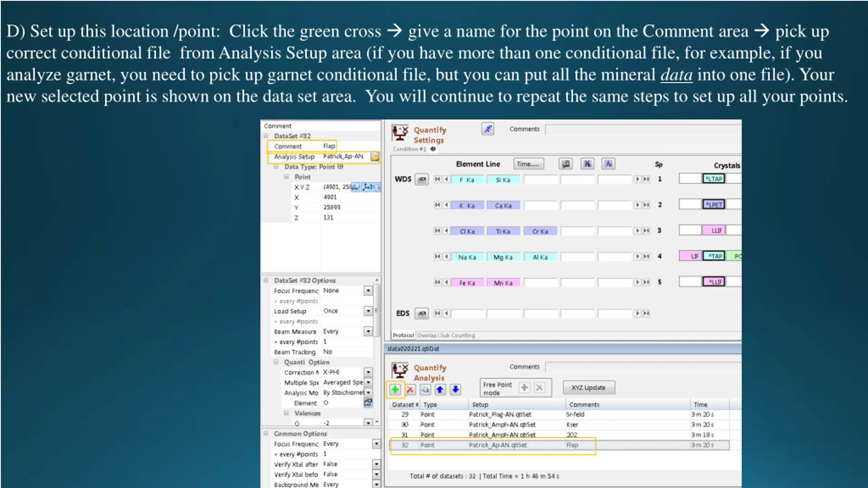Click the EDS settings icon
The height and width of the screenshot is (488, 868).
[x=421, y=314]
